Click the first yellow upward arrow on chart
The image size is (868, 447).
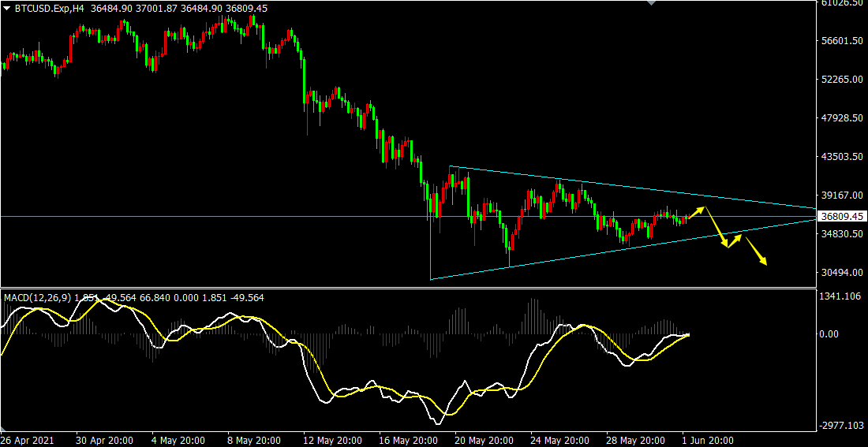pyautogui.click(x=696, y=211)
